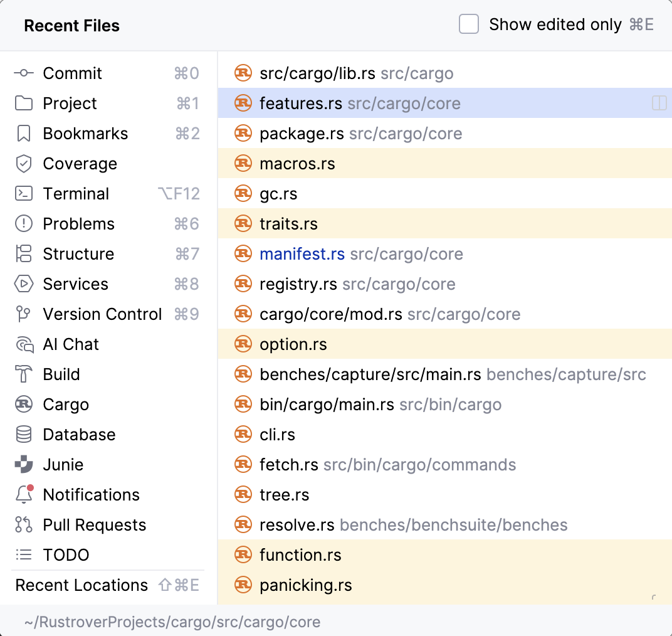Open the Notifications bell icon
The height and width of the screenshot is (636, 672).
[24, 495]
